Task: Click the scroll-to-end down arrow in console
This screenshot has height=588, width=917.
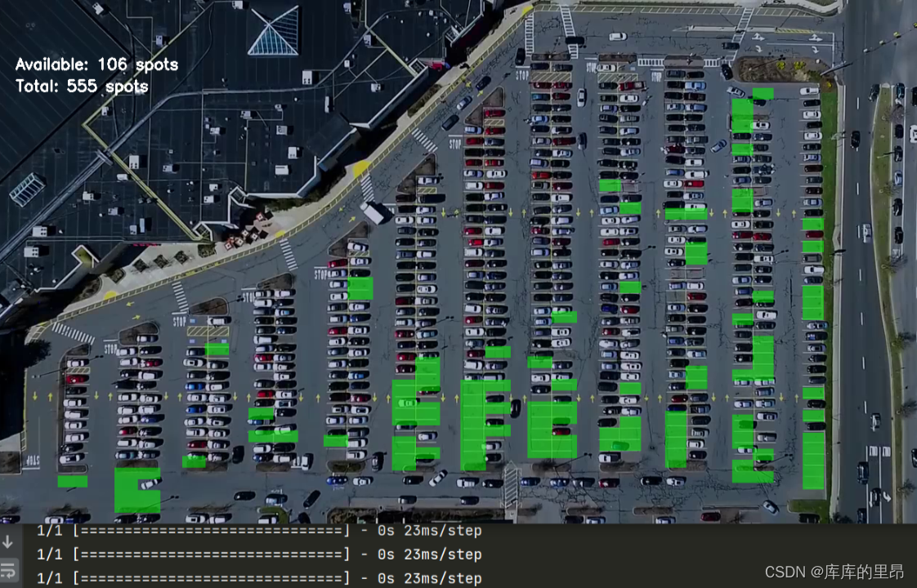Action: tap(8, 541)
